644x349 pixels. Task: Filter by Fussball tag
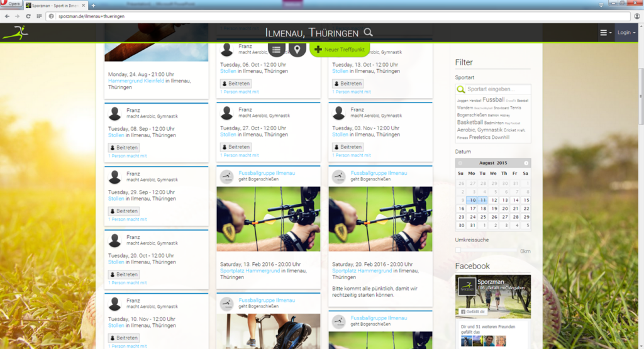(x=493, y=99)
